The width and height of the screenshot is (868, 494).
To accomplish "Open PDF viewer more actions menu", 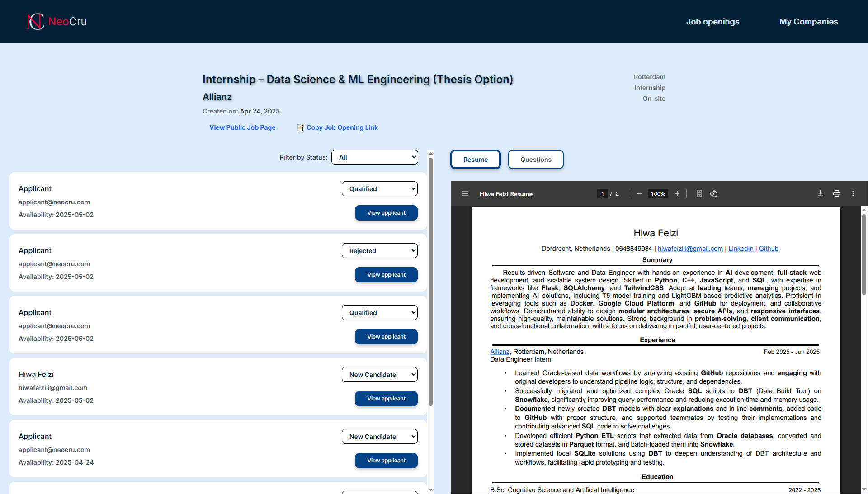I will tap(853, 193).
